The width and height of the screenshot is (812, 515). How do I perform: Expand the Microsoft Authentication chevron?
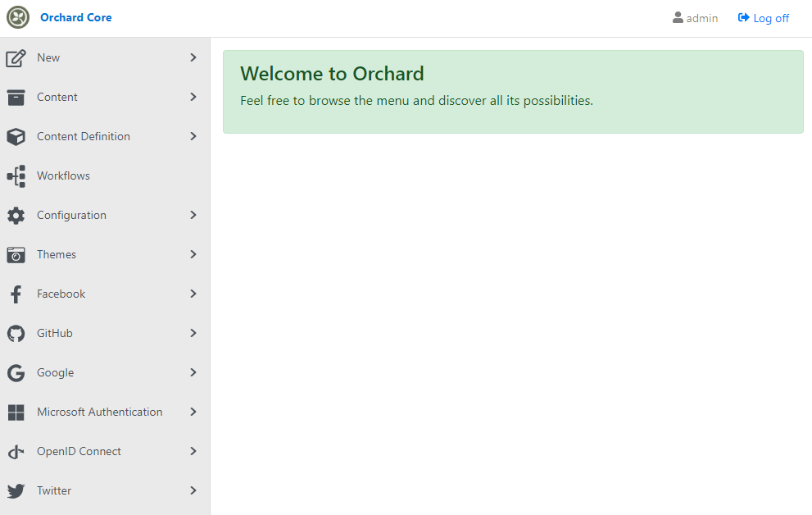click(x=193, y=412)
